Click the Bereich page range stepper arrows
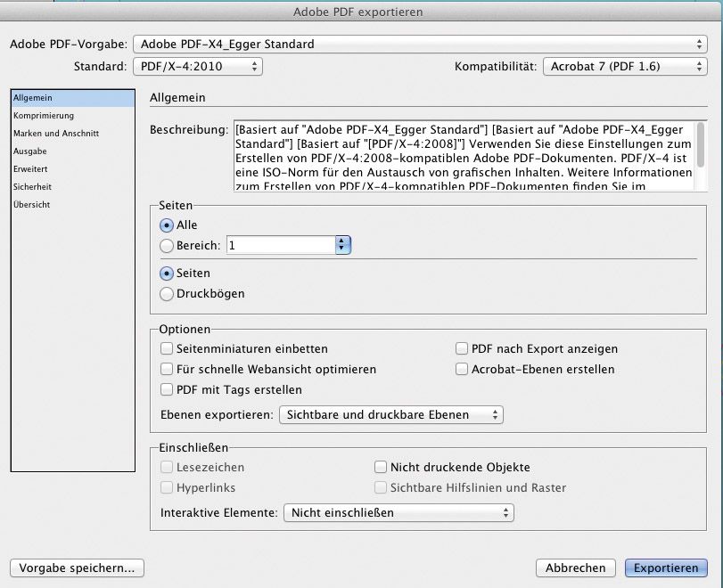The height and width of the screenshot is (588, 723). tap(342, 245)
